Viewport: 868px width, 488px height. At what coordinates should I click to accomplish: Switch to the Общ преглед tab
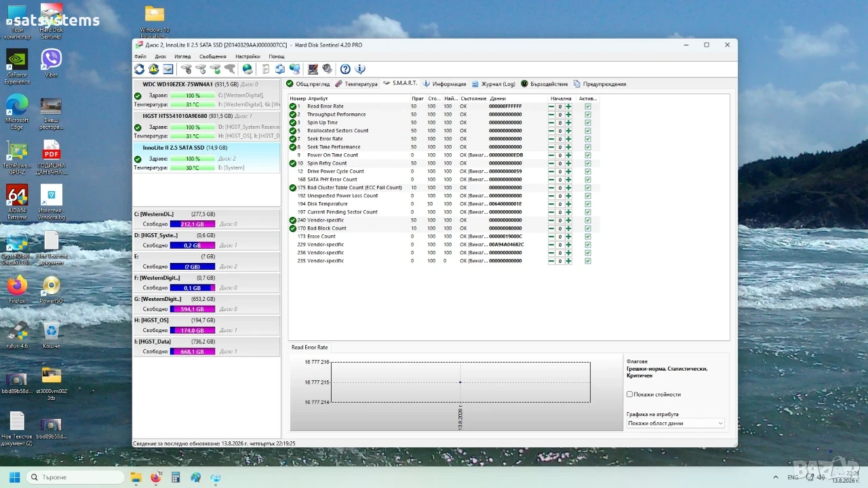[x=308, y=84]
